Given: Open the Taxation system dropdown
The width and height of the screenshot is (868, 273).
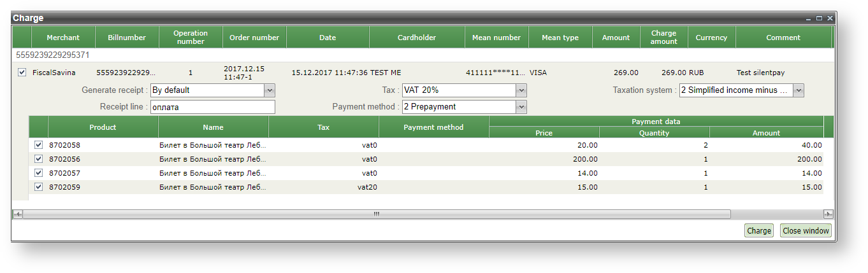Looking at the screenshot, I should [799, 90].
